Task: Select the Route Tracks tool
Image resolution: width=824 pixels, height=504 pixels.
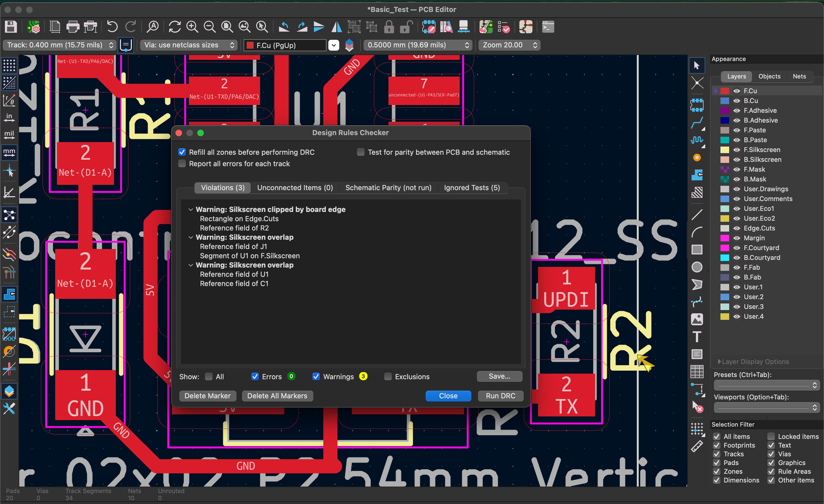Action: [x=697, y=123]
